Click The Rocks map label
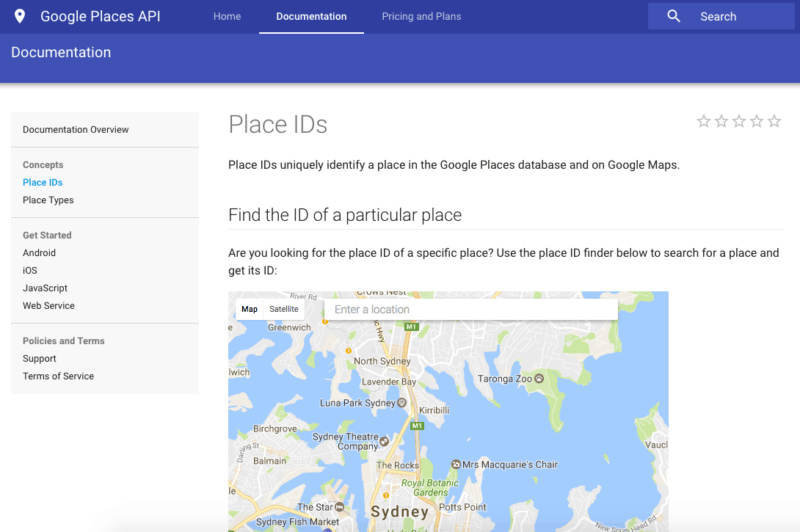The width and height of the screenshot is (800, 532). tap(398, 465)
